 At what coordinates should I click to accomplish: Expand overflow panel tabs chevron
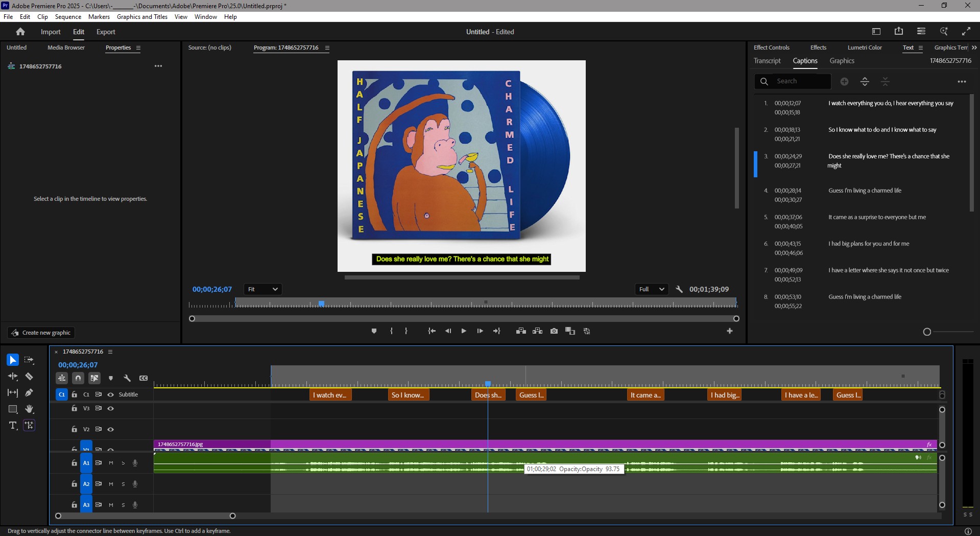(974, 48)
